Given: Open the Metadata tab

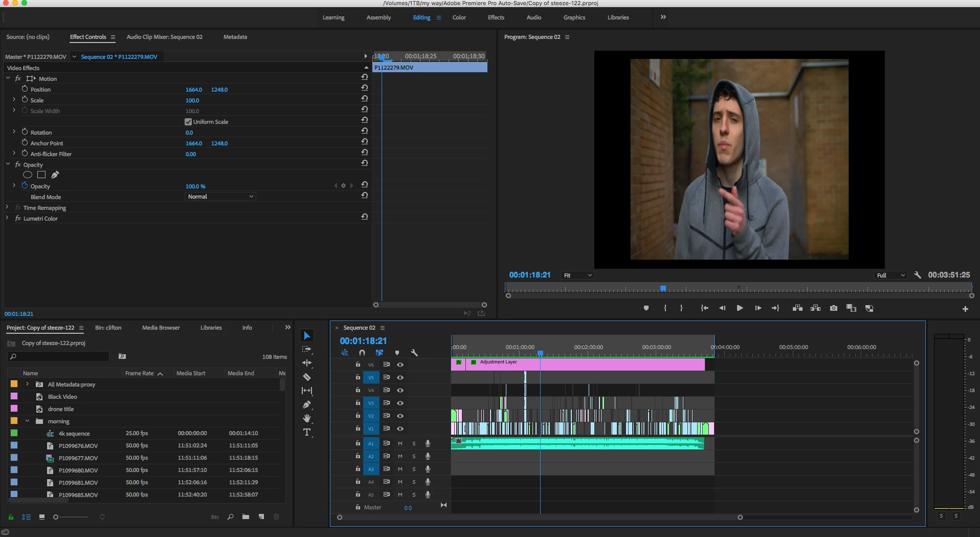Looking at the screenshot, I should coord(235,37).
